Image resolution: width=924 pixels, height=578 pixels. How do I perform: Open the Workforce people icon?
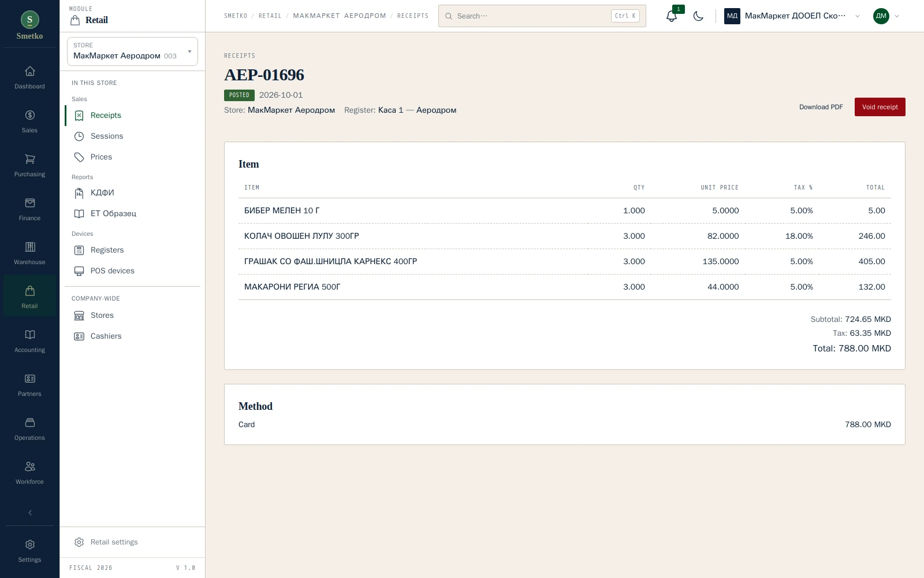click(x=30, y=466)
